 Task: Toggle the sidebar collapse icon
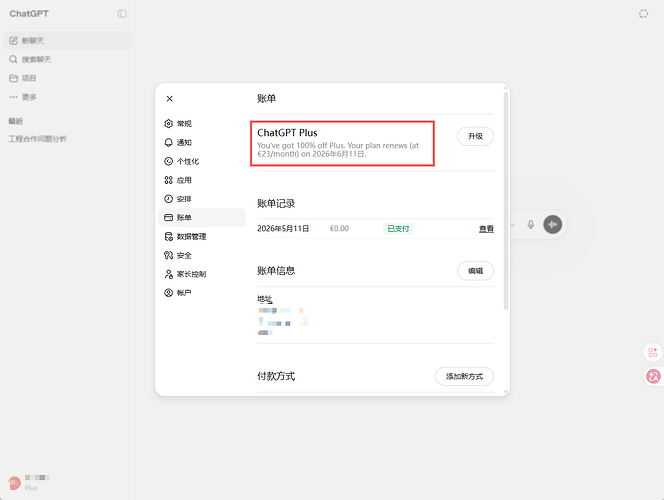(122, 14)
